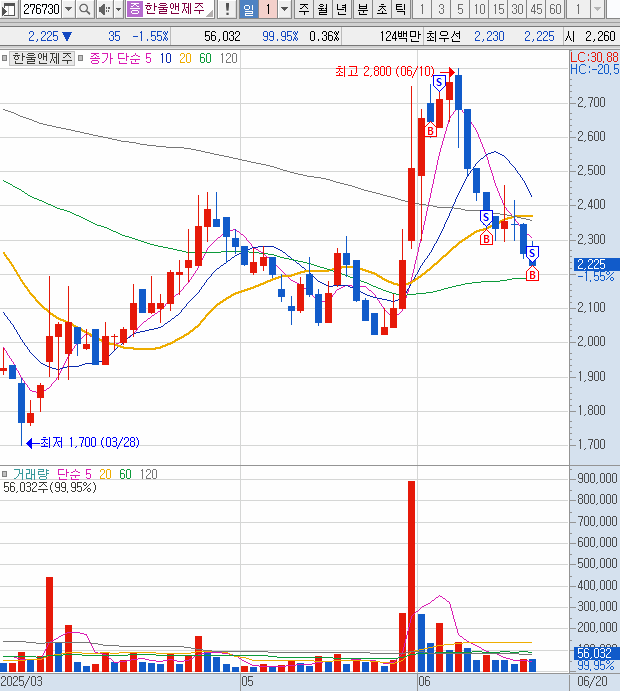Click the 증 market badge before stock name
This screenshot has width=620, height=691.
tap(134, 10)
